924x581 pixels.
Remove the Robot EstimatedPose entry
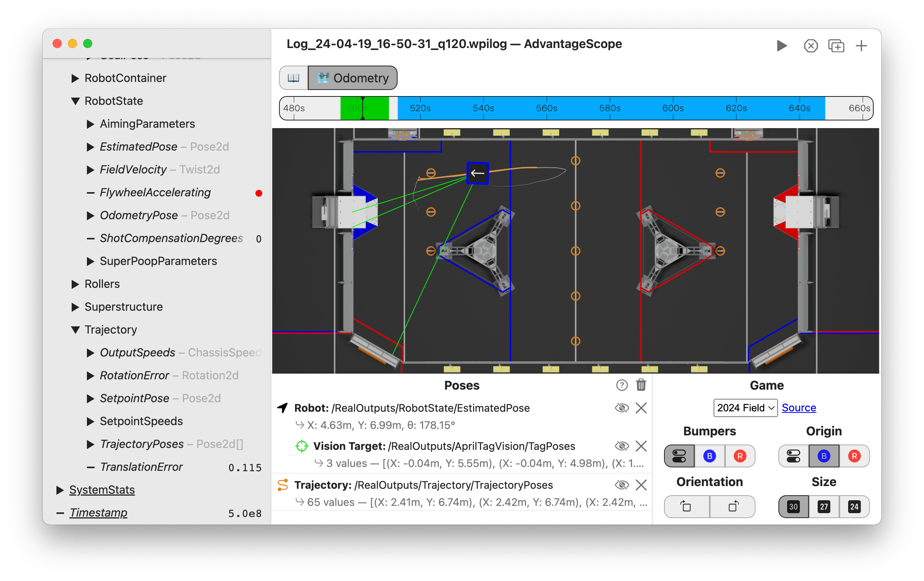click(x=641, y=408)
